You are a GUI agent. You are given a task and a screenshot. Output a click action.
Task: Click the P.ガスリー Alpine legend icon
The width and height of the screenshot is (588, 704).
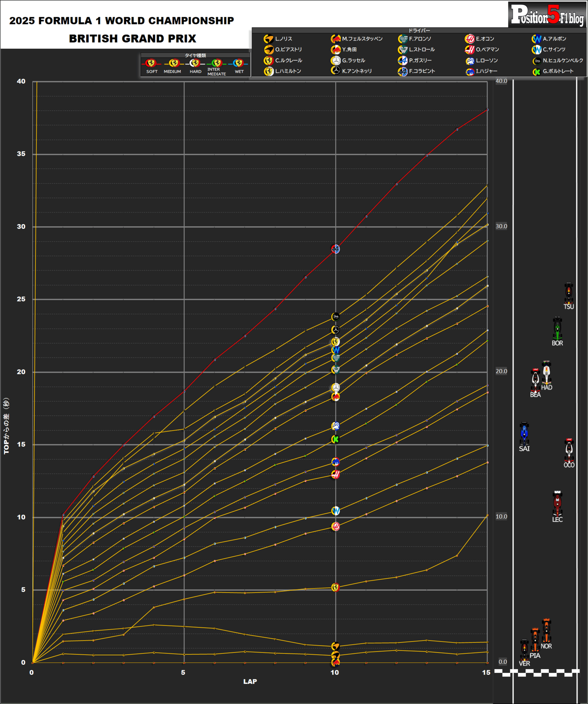click(x=402, y=61)
